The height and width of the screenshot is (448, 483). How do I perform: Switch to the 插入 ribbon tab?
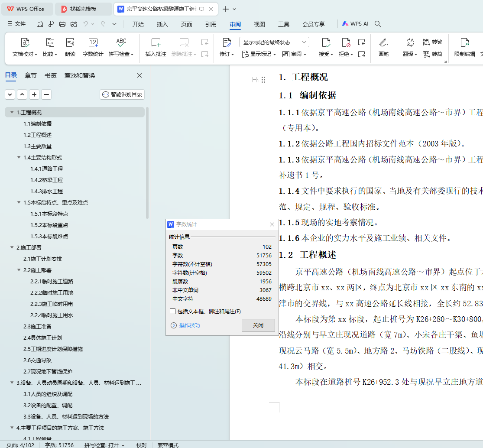click(162, 24)
